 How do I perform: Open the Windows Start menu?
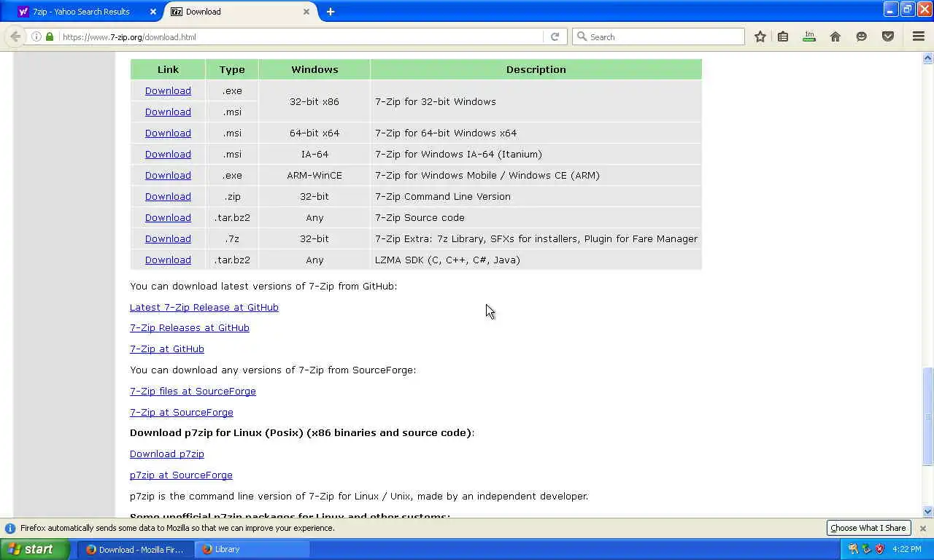coord(34,549)
